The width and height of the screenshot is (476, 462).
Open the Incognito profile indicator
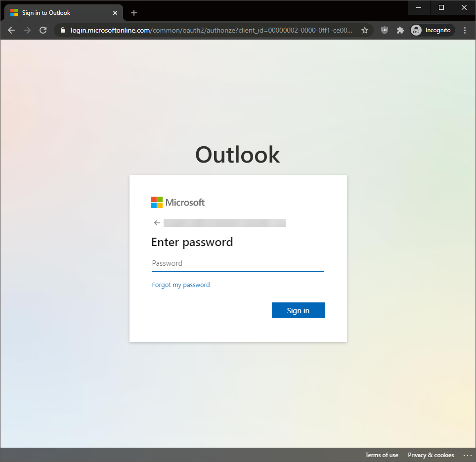[432, 30]
